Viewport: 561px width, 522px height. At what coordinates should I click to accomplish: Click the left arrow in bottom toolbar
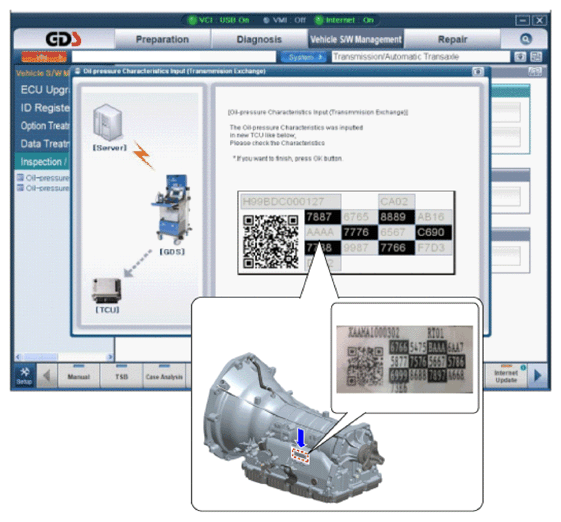tap(47, 376)
